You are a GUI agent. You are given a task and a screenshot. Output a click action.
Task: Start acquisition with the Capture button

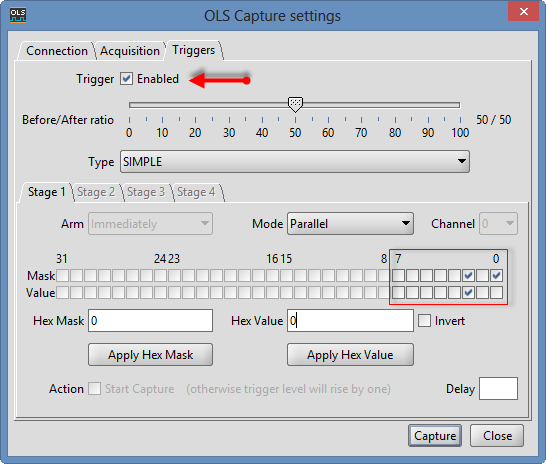435,435
